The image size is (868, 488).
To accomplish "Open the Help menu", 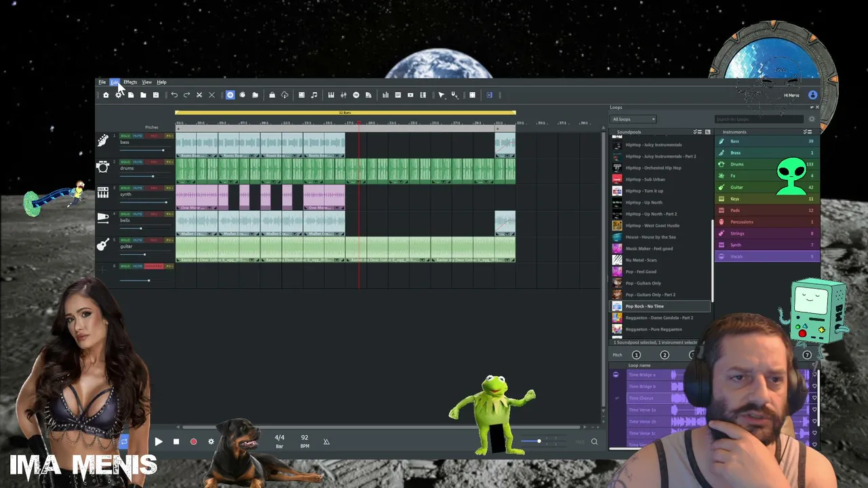I will [161, 82].
